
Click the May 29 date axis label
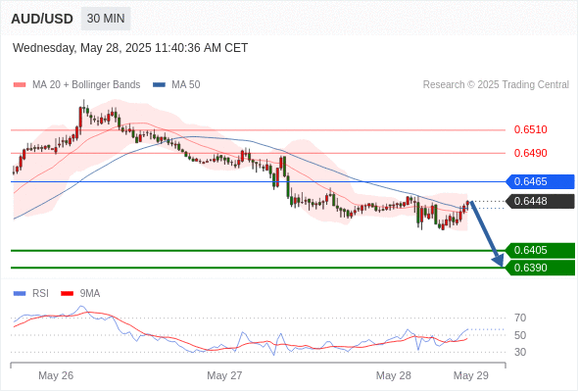point(471,375)
